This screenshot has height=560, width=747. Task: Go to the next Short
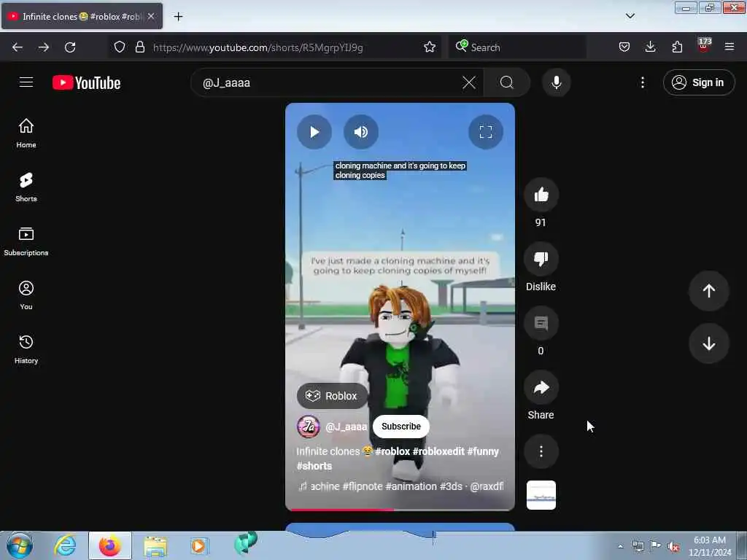click(708, 343)
